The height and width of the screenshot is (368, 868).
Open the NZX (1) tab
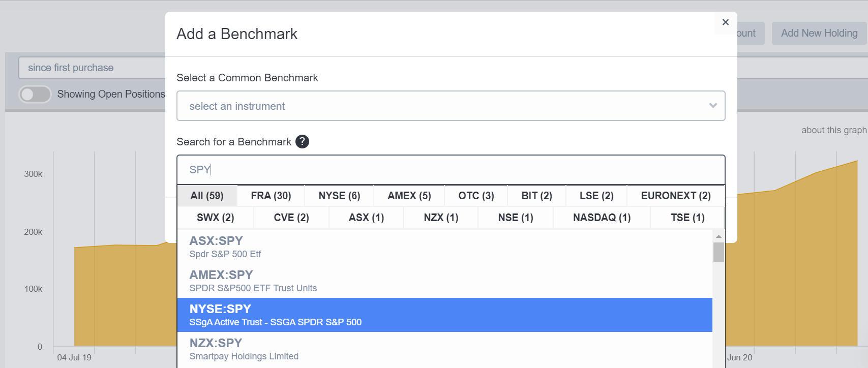(x=441, y=218)
